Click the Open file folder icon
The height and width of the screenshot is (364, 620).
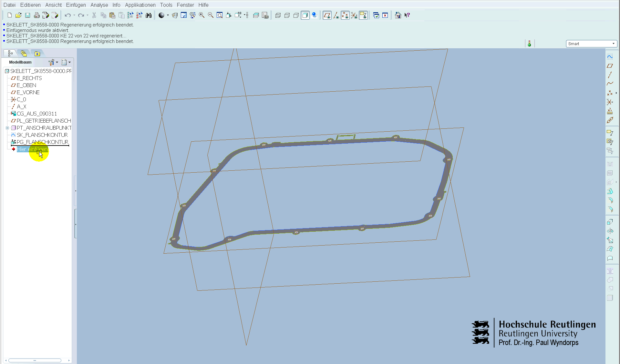point(18,15)
